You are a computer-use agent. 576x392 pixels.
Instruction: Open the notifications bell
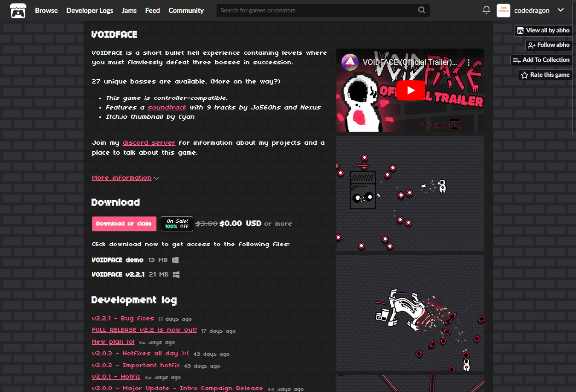[x=486, y=10]
